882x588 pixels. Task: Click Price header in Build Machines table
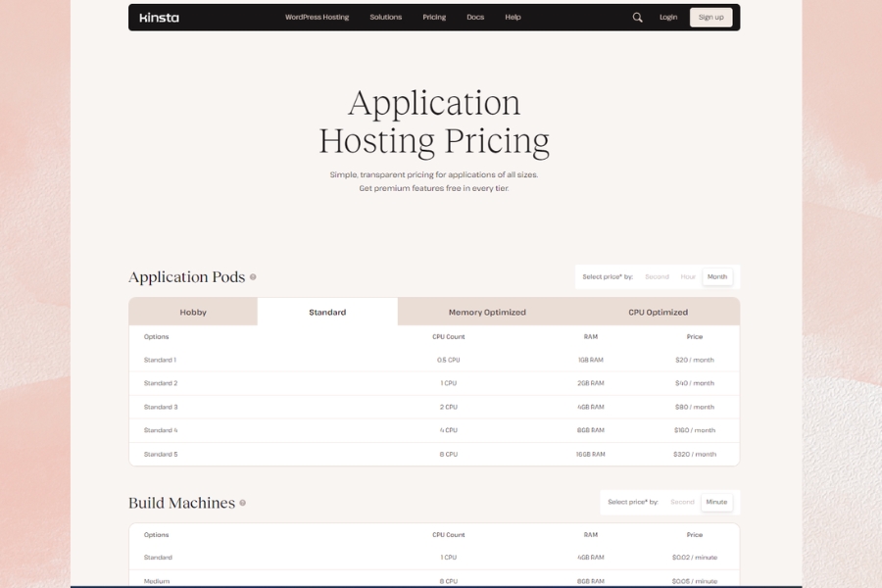(x=695, y=534)
